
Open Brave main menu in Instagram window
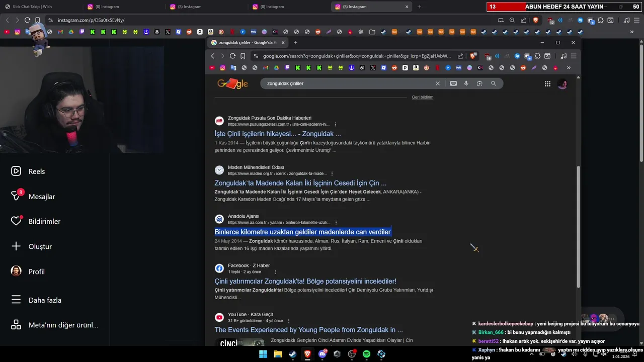636,20
